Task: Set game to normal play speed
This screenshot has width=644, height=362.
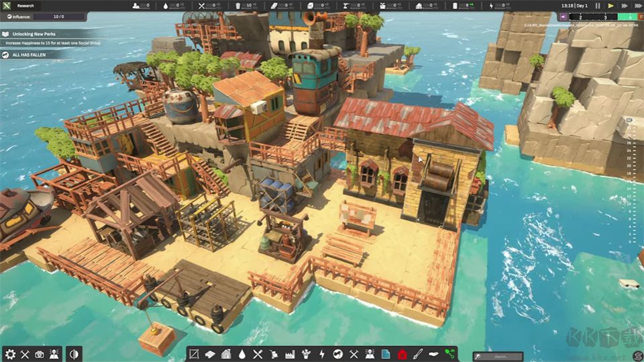Action: pos(610,6)
